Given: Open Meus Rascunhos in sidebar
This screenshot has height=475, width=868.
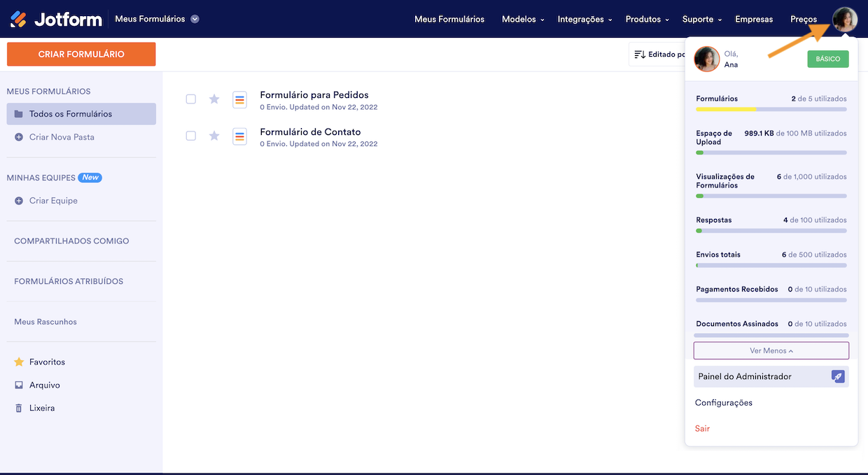Looking at the screenshot, I should (x=45, y=322).
